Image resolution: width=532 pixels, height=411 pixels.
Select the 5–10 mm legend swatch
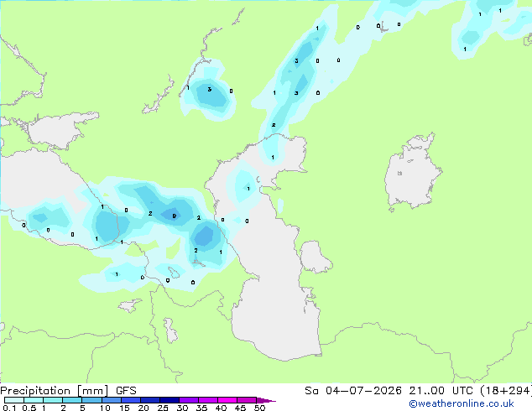tap(91, 400)
